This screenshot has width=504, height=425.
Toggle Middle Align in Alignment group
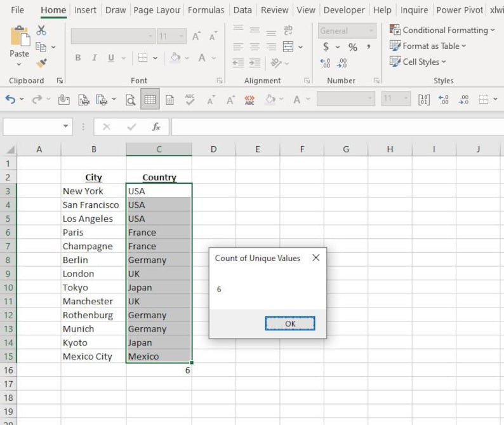(255, 30)
